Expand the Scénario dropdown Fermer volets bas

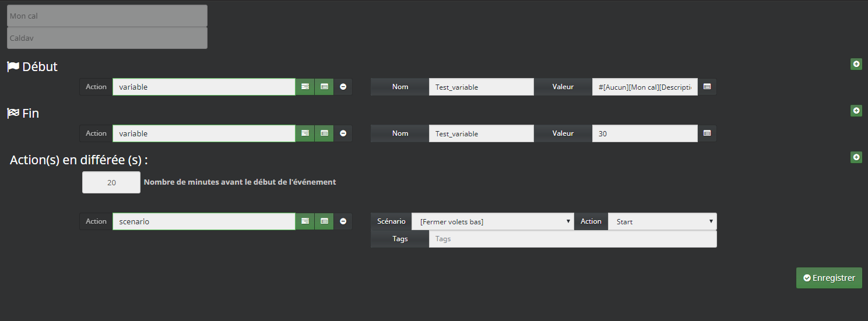[x=493, y=221]
